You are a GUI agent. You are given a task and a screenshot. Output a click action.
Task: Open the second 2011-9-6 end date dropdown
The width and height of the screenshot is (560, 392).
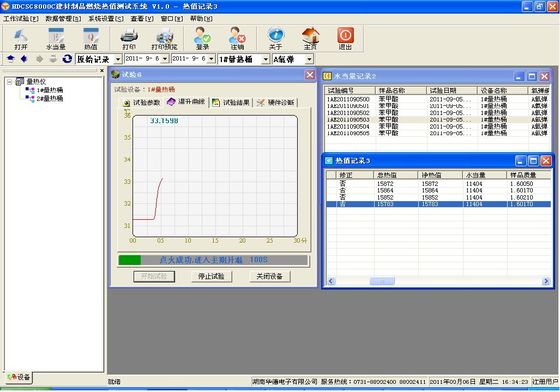point(211,59)
